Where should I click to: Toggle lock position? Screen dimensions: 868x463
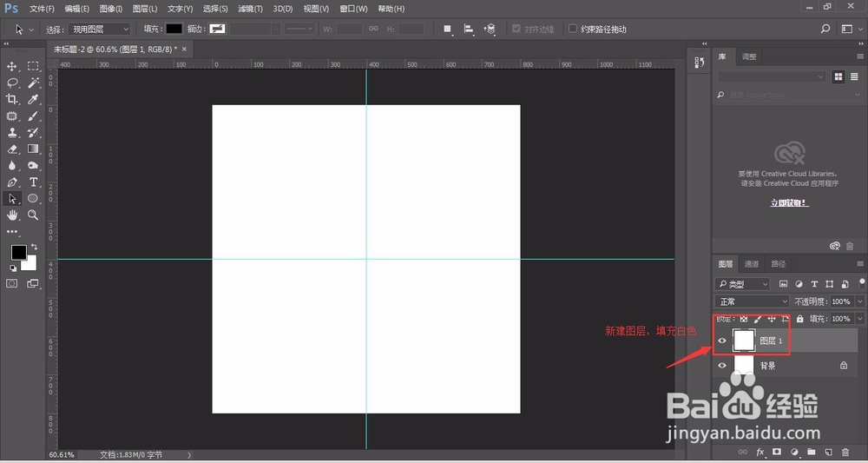(x=772, y=319)
